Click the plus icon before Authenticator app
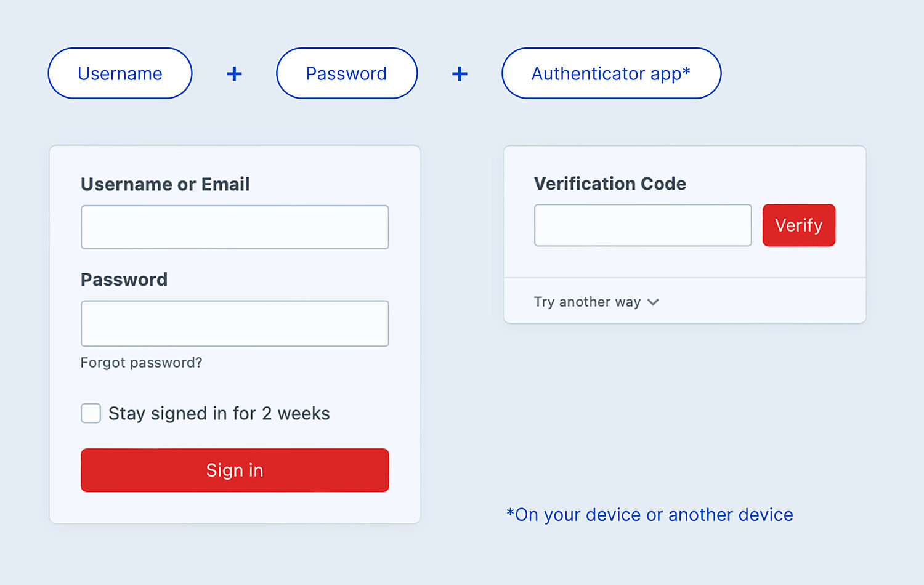924x585 pixels. [460, 74]
